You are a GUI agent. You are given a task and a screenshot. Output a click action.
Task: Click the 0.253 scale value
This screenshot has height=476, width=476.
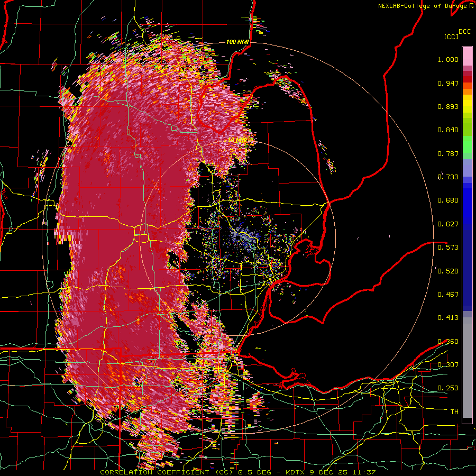[448, 388]
